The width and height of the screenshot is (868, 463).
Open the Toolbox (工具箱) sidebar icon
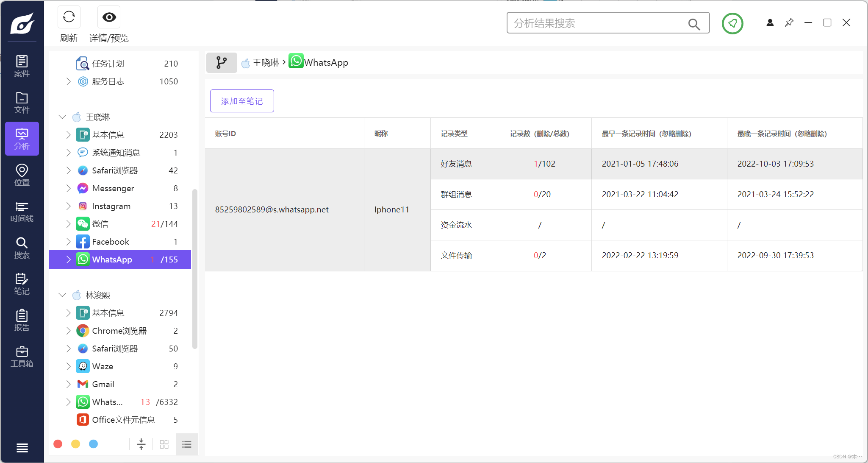[x=22, y=357]
